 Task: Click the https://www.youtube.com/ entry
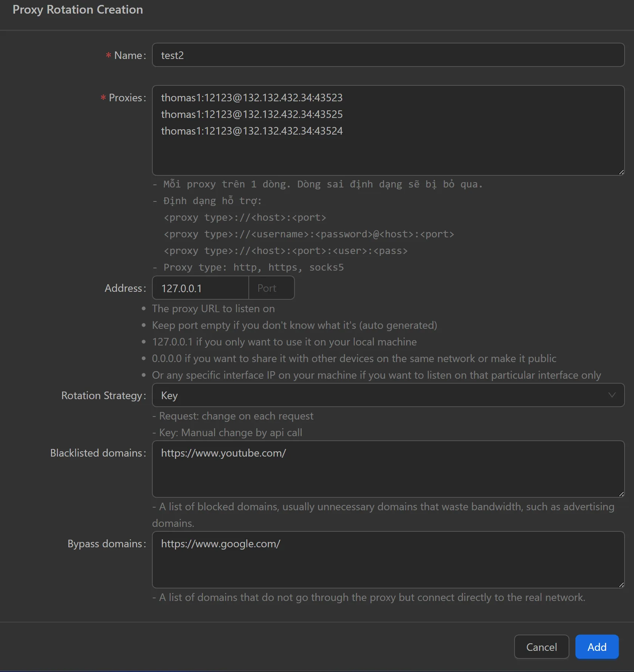[x=223, y=453]
